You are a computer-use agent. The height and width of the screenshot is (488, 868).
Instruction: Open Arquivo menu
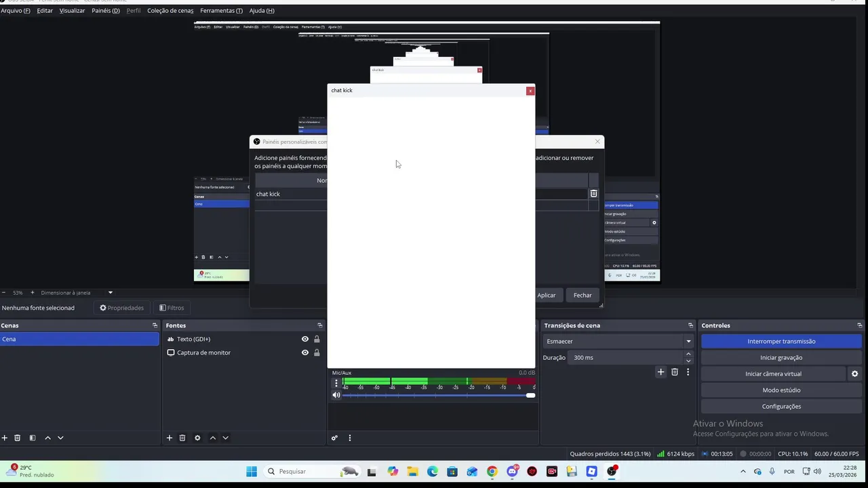[x=16, y=11]
